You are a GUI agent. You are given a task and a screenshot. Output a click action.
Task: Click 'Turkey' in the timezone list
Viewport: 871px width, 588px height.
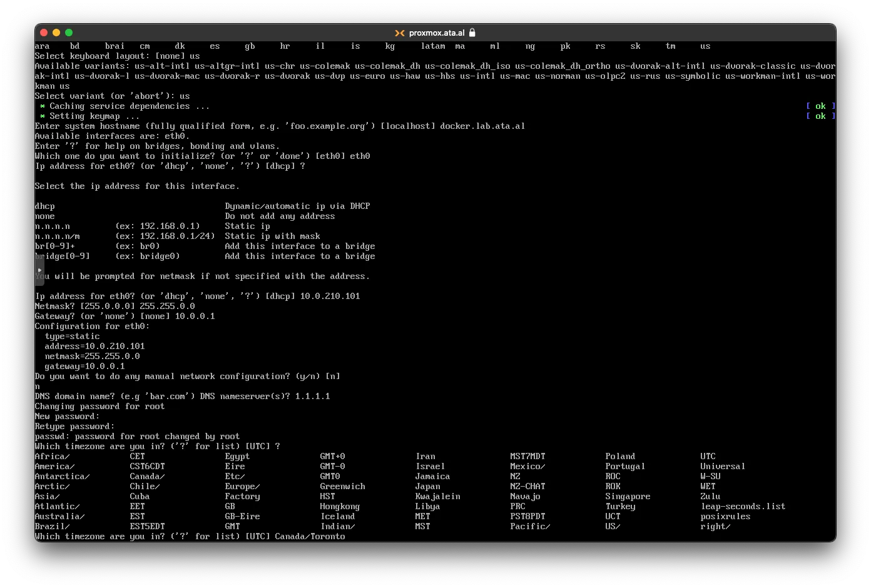click(621, 507)
